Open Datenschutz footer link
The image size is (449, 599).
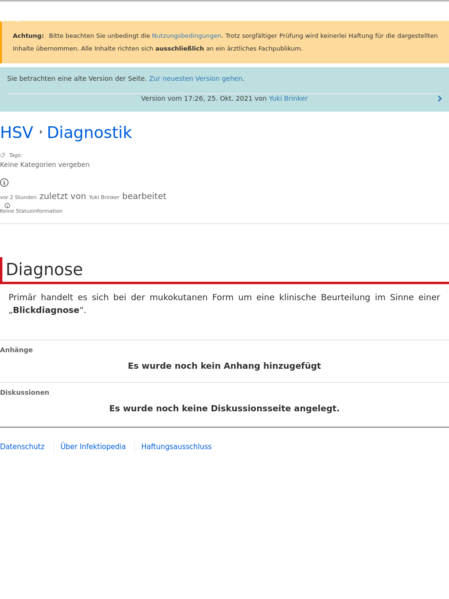[x=22, y=447]
